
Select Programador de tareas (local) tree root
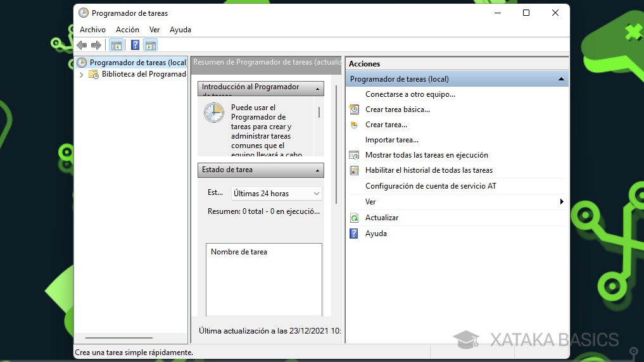click(x=137, y=63)
